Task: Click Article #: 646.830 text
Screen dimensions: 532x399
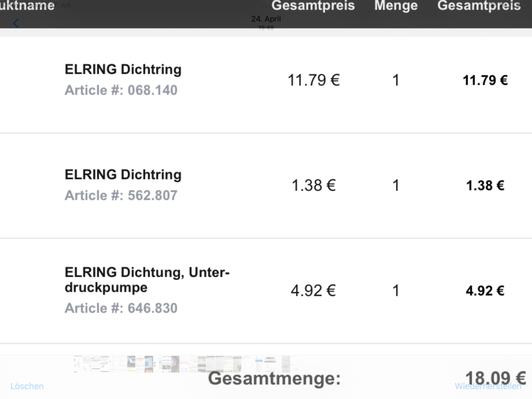Action: click(x=121, y=308)
